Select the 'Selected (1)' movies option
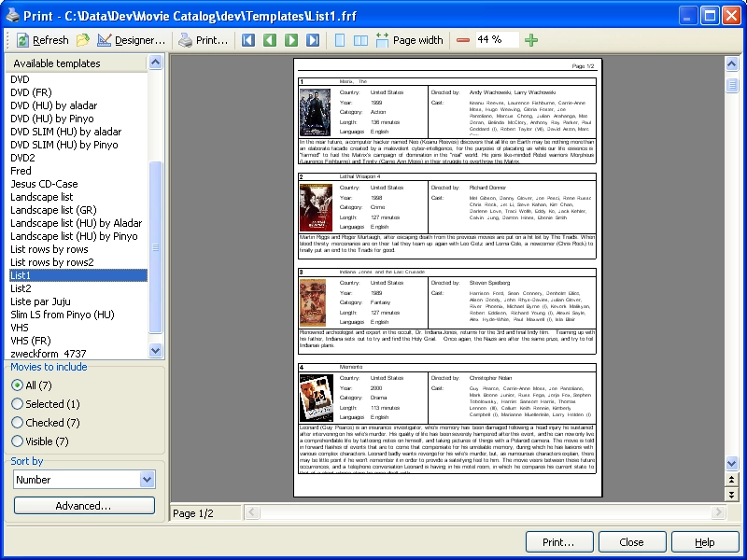This screenshot has width=747, height=560. [18, 404]
